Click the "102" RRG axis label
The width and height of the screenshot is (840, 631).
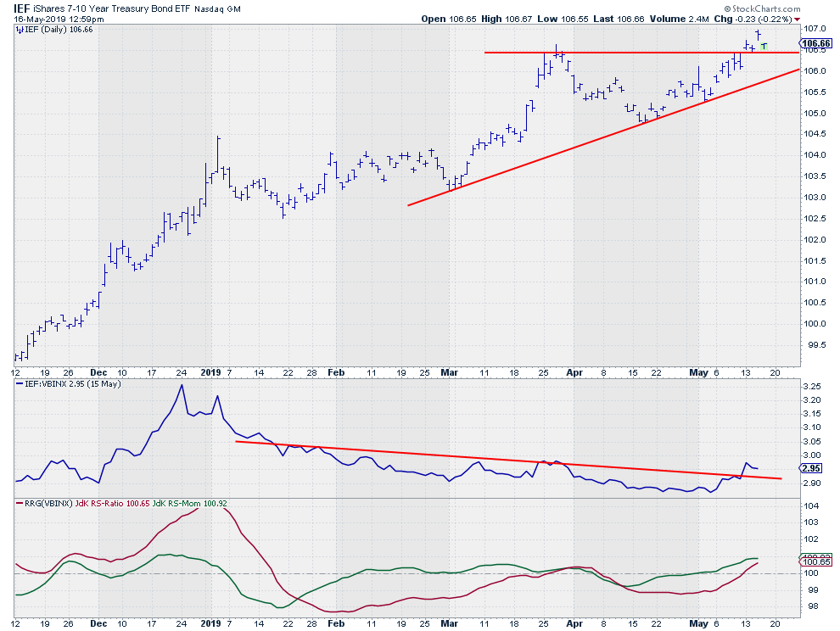[x=810, y=540]
